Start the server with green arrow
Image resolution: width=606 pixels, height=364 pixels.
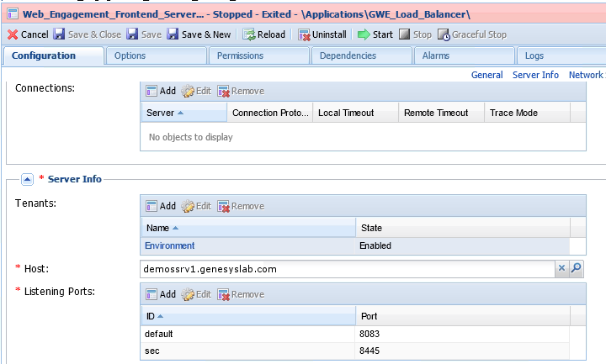click(x=375, y=34)
